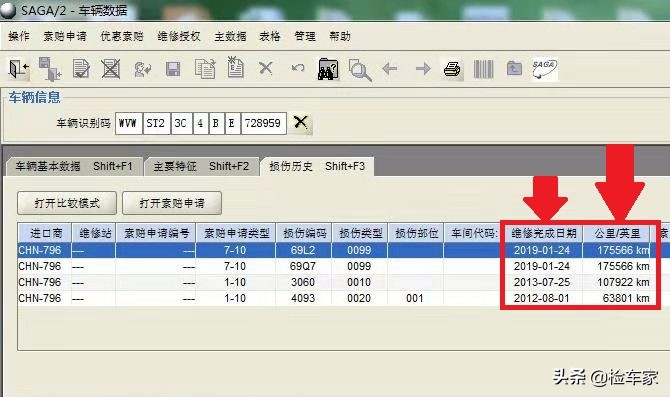Screen dimensions: 670x397
Task: Open the 索赔申请 menu
Action: pyautogui.click(x=65, y=36)
